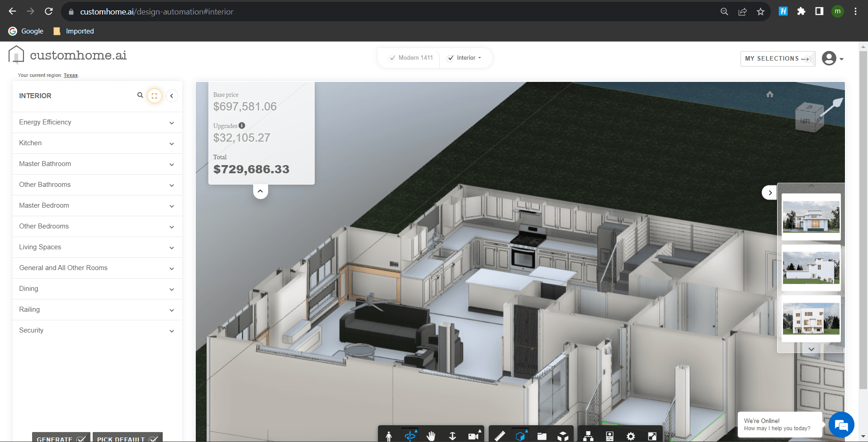Viewport: 868px width, 442px height.
Task: Activate the orbit tool
Action: click(x=410, y=436)
